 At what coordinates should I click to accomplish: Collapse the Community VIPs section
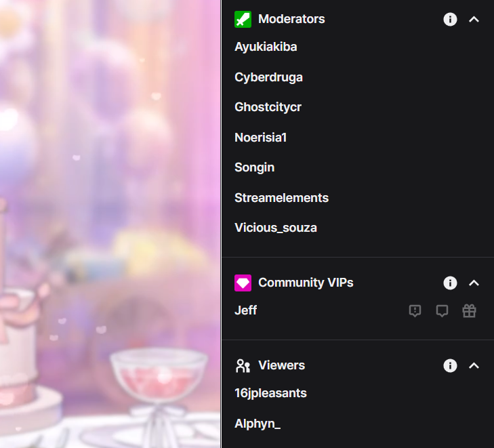[x=474, y=283]
